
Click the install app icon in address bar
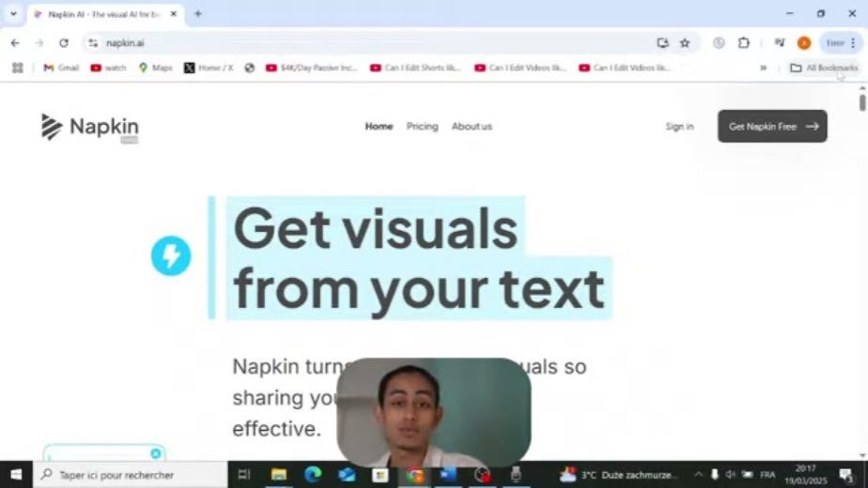[662, 42]
